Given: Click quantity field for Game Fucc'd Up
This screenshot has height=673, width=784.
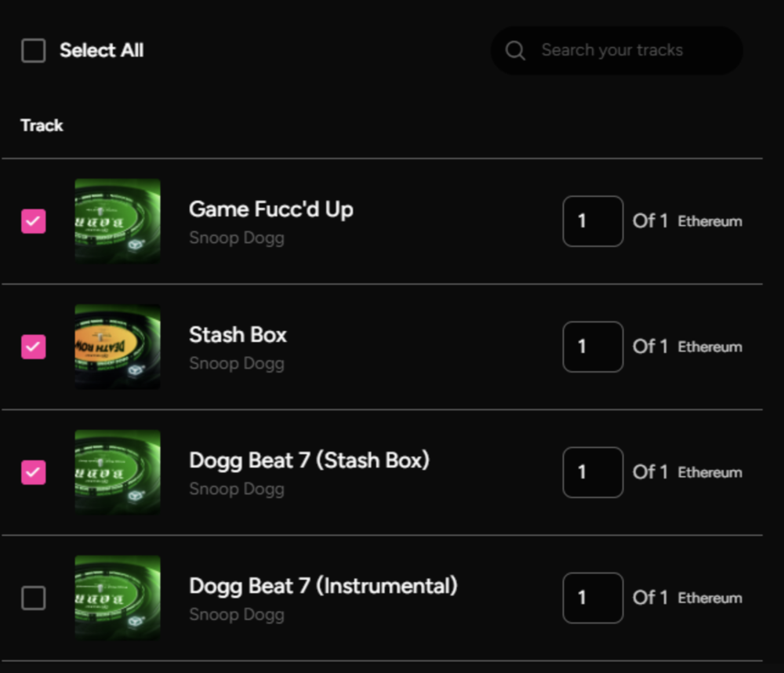Looking at the screenshot, I should click(x=593, y=221).
